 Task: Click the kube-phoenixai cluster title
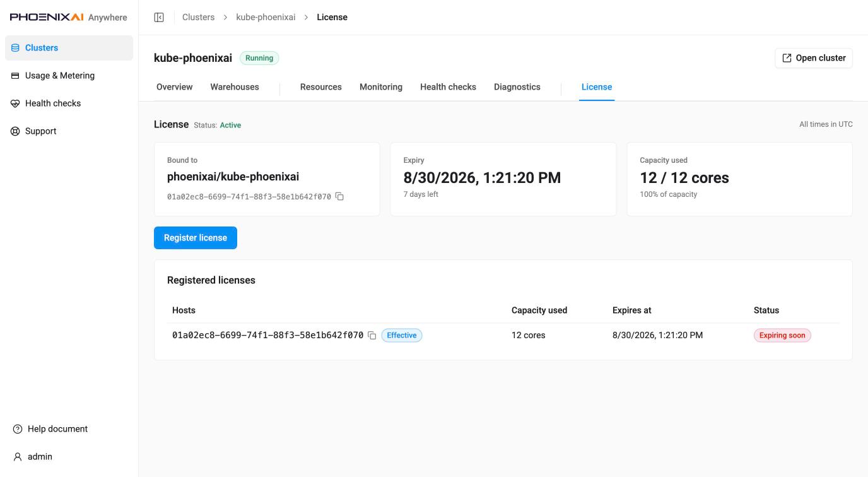pos(193,58)
